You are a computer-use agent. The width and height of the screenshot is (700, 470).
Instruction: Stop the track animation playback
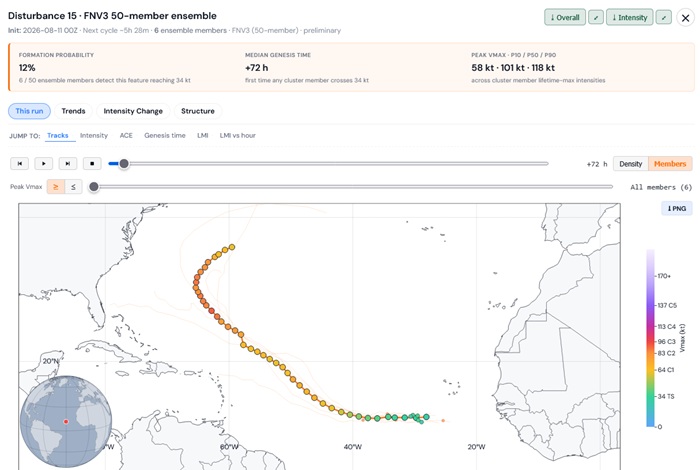click(x=92, y=164)
